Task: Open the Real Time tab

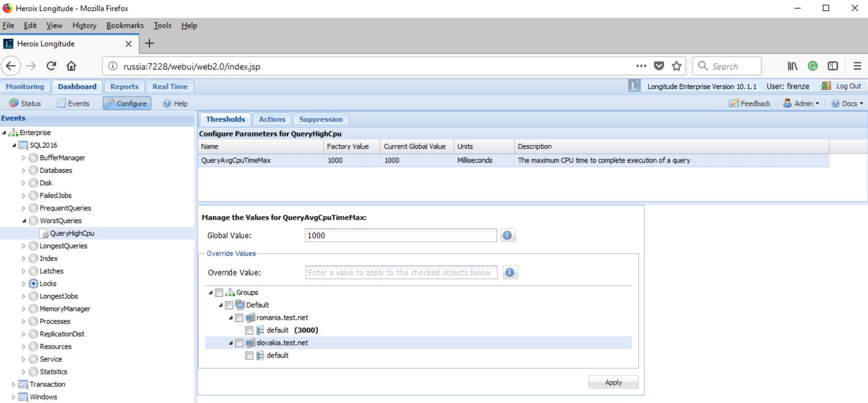Action: click(x=170, y=87)
